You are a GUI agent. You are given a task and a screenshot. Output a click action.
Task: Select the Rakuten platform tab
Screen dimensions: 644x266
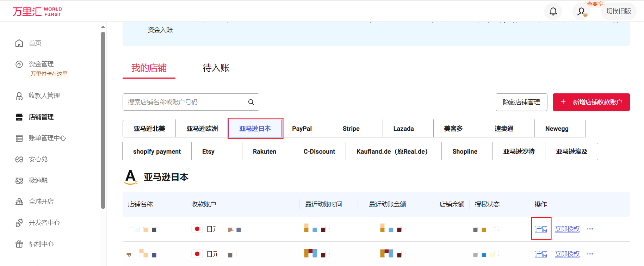click(x=268, y=151)
